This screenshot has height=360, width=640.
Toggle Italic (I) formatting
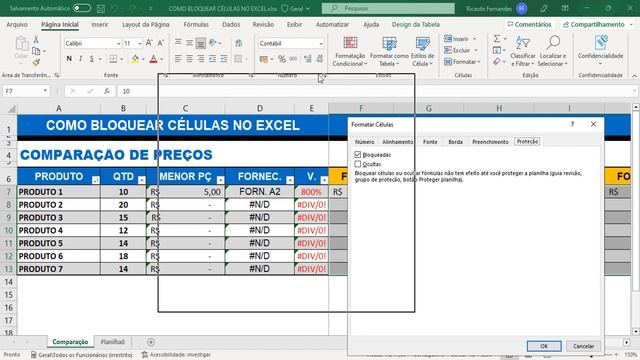coord(80,59)
